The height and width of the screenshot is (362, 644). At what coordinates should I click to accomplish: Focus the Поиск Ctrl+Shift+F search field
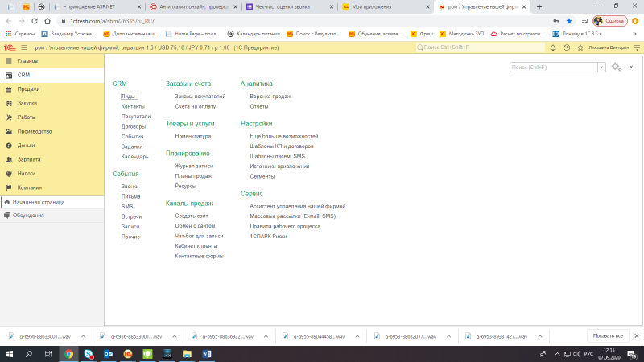(x=481, y=47)
